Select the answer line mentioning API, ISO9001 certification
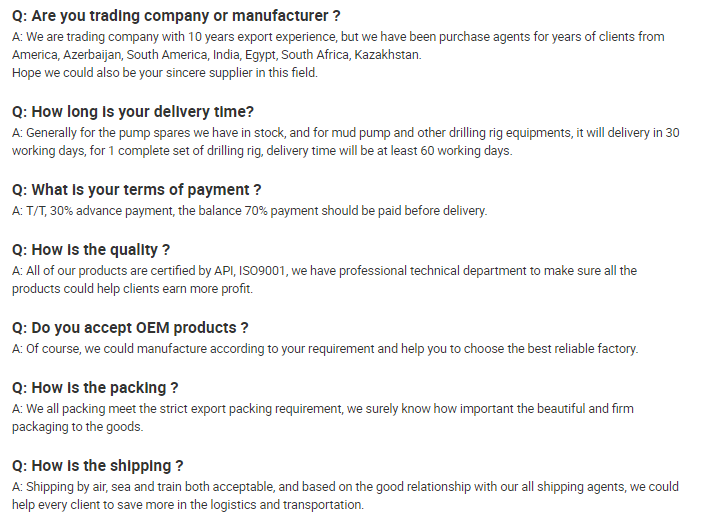The image size is (705, 522). click(324, 271)
